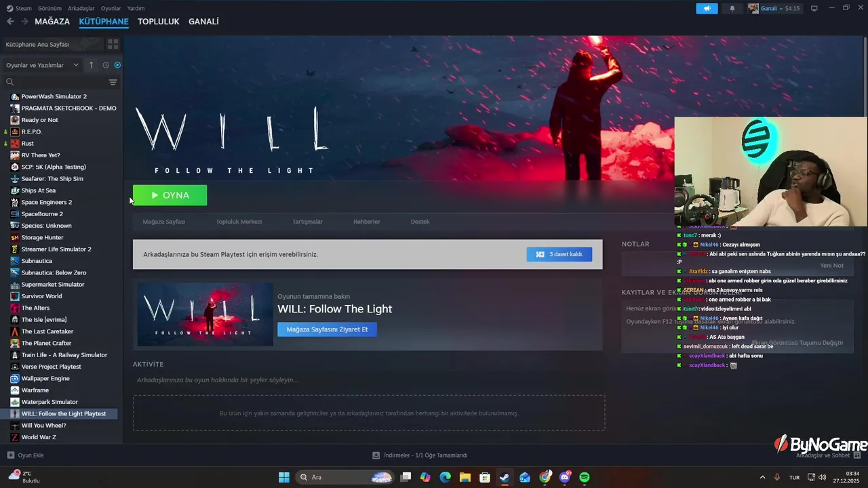Select Warframe in the library list
868x488 pixels.
[35, 390]
